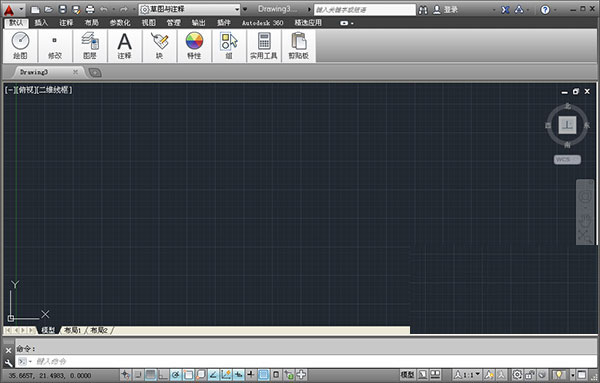Toggle Snap Mode in status bar
The image size is (600, 383).
[138, 375]
